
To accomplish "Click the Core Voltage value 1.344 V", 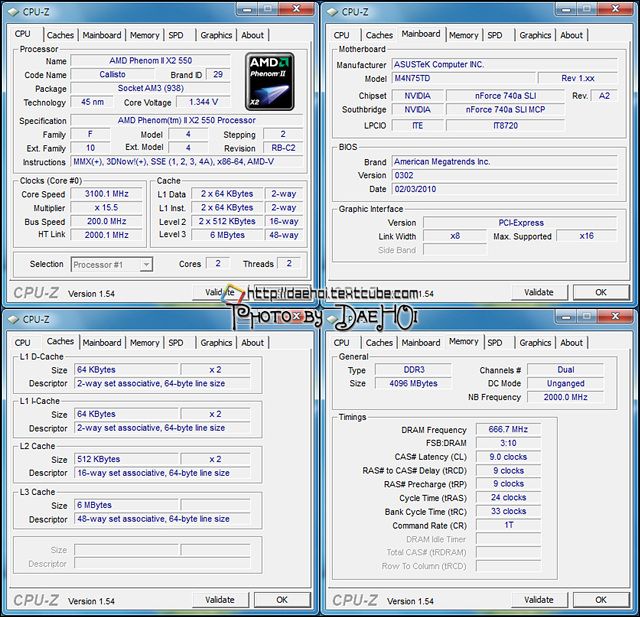I will [x=203, y=102].
